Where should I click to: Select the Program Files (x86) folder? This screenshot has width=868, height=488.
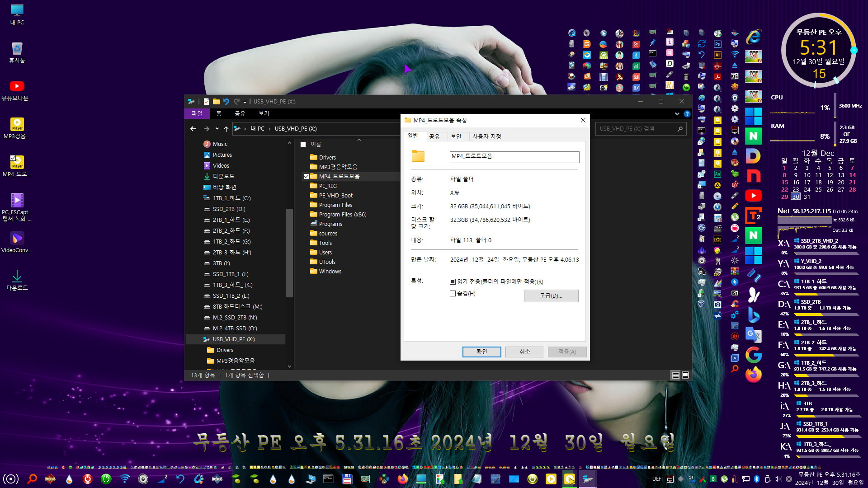[x=343, y=215]
